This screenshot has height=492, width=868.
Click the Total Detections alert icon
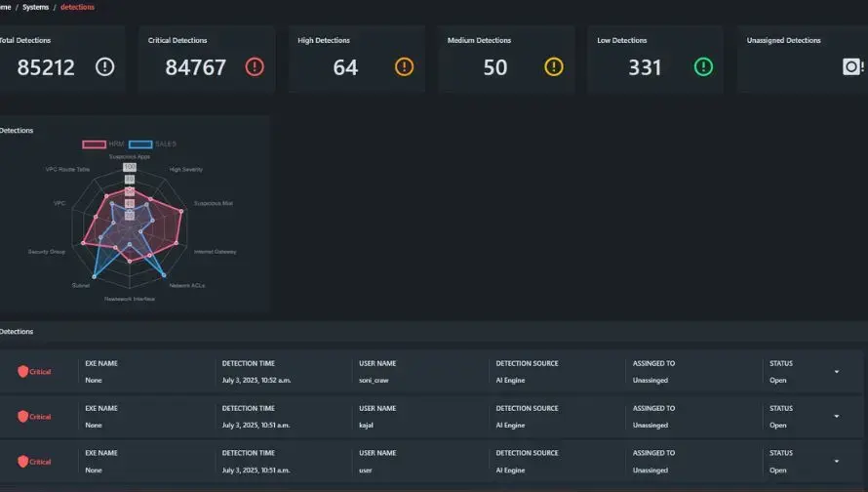click(x=104, y=67)
